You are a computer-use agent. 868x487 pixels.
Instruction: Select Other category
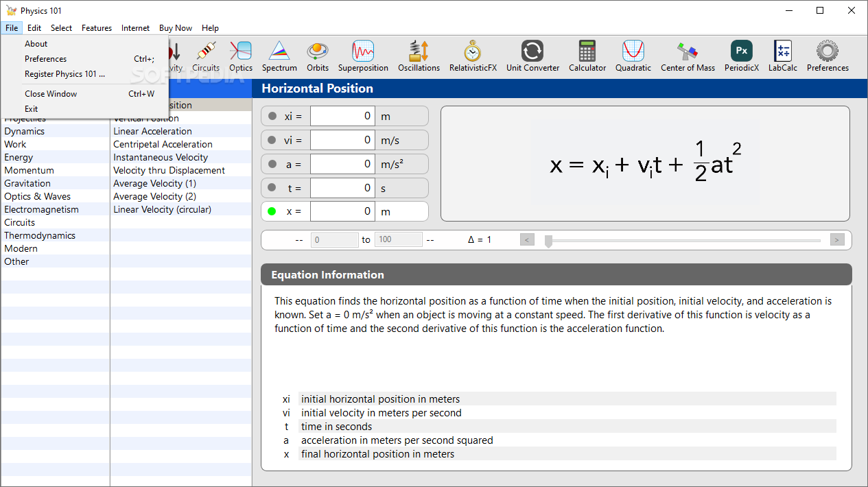tap(55, 261)
